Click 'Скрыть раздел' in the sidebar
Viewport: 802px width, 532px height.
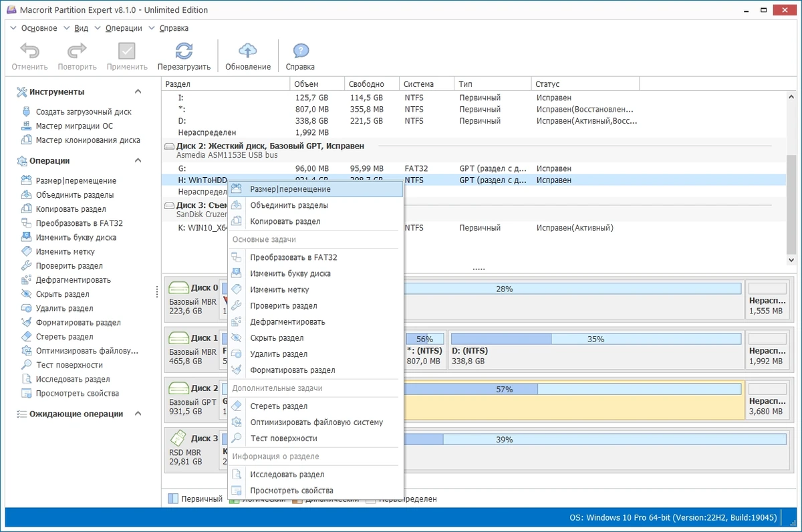coord(63,294)
